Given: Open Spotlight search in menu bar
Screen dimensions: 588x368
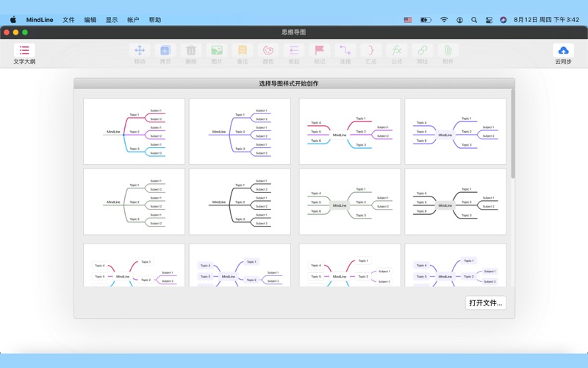Looking at the screenshot, I should pos(474,20).
